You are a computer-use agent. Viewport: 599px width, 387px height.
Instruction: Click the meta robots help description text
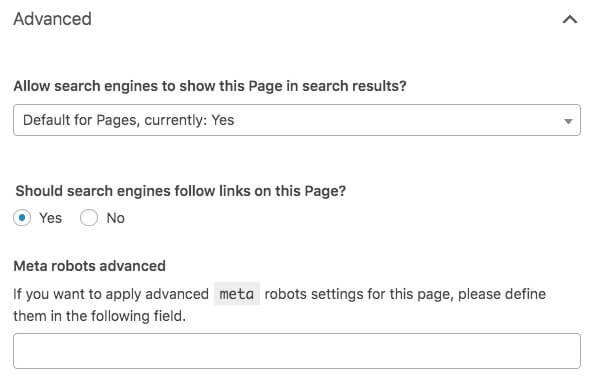[x=280, y=305]
